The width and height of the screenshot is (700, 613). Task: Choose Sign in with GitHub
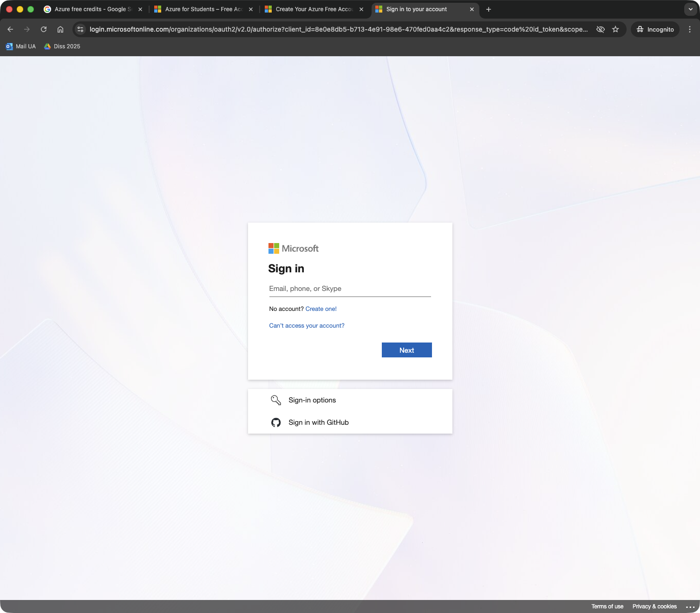click(318, 422)
